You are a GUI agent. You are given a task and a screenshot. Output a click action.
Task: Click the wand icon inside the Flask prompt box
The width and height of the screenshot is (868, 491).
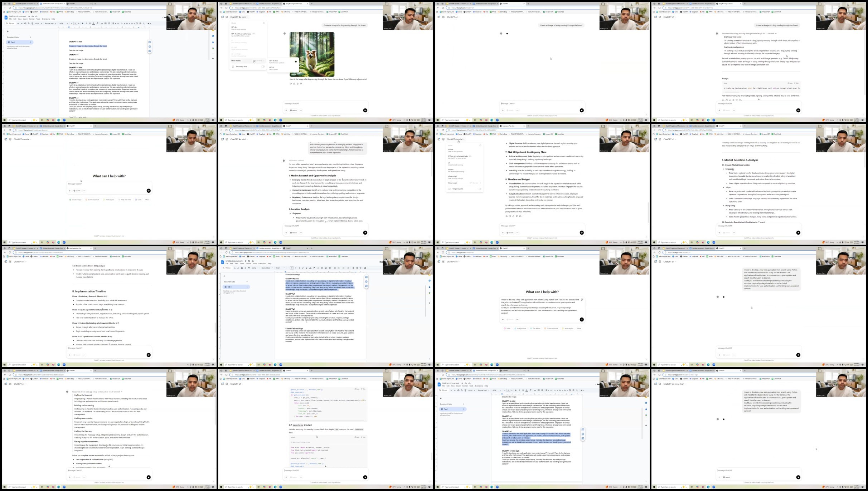click(x=582, y=300)
